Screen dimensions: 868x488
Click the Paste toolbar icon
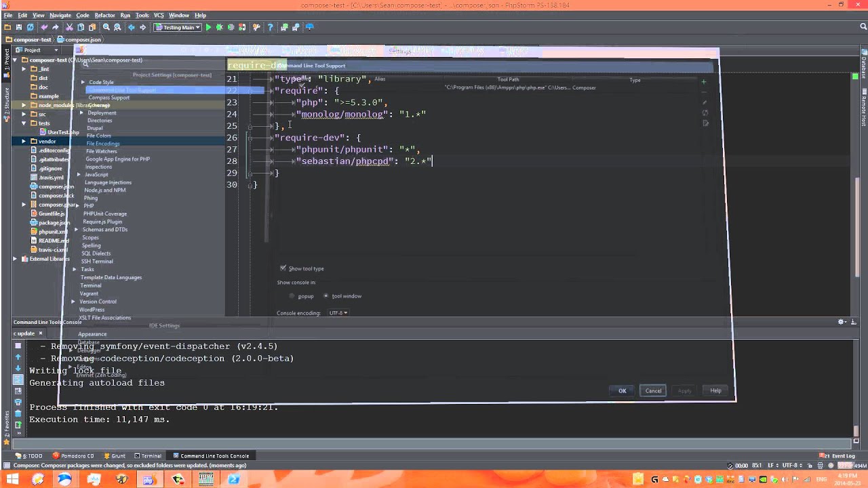(92, 27)
